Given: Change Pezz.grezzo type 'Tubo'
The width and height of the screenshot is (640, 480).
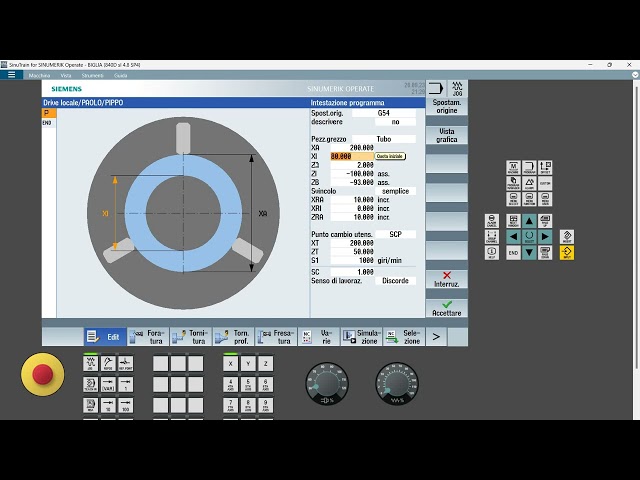Looking at the screenshot, I should pos(384,139).
